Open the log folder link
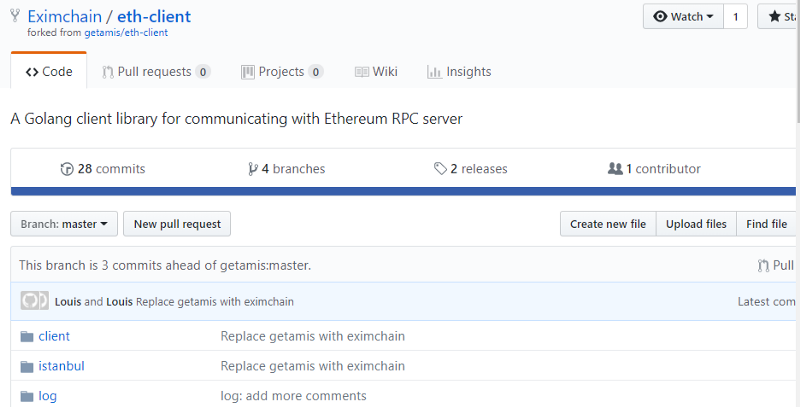Viewport: 800px width, 407px height. pyautogui.click(x=47, y=396)
